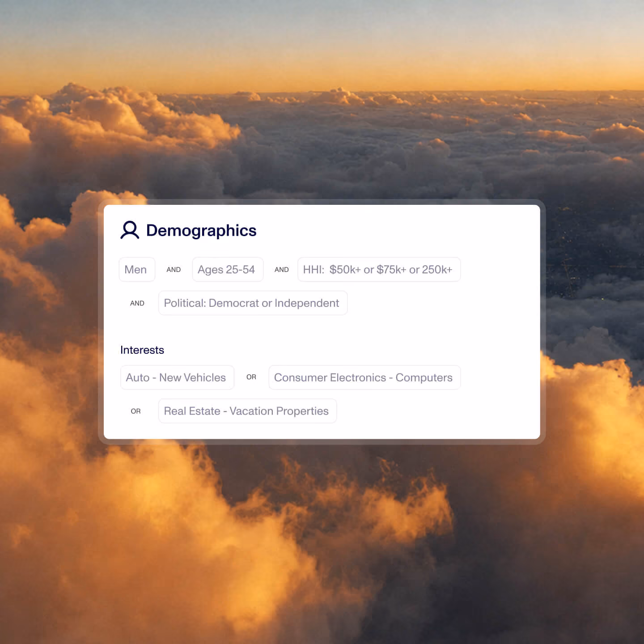
Task: Select the Men demographic chip
Action: click(x=137, y=269)
